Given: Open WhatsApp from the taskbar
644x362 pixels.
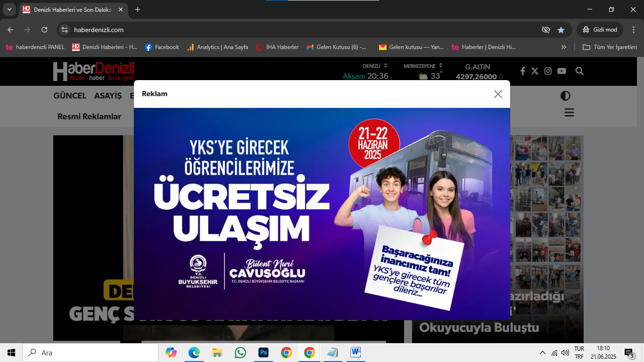Looking at the screenshot, I should pyautogui.click(x=240, y=353).
